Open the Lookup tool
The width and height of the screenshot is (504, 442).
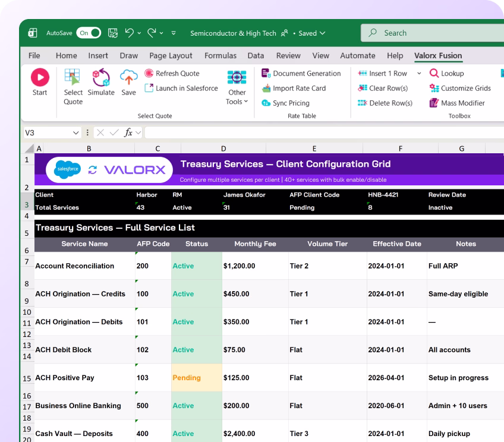coord(446,73)
